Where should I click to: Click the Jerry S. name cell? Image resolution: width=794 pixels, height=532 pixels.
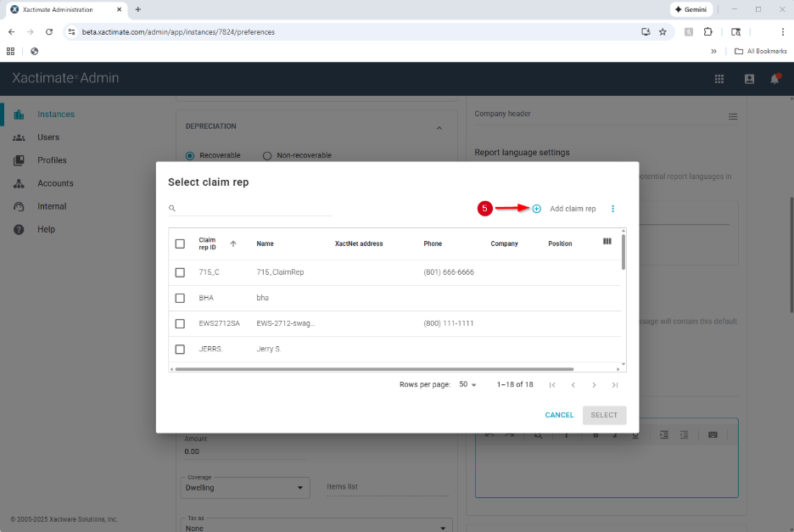point(268,349)
